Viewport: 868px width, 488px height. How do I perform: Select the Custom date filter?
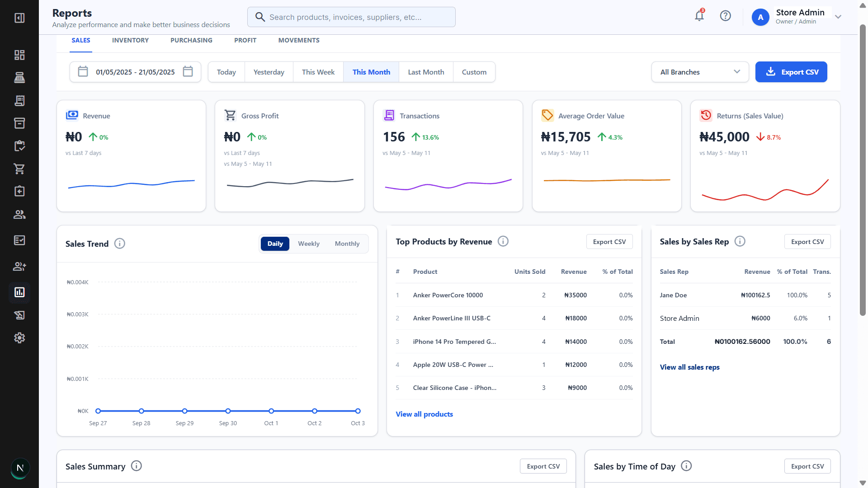(474, 72)
